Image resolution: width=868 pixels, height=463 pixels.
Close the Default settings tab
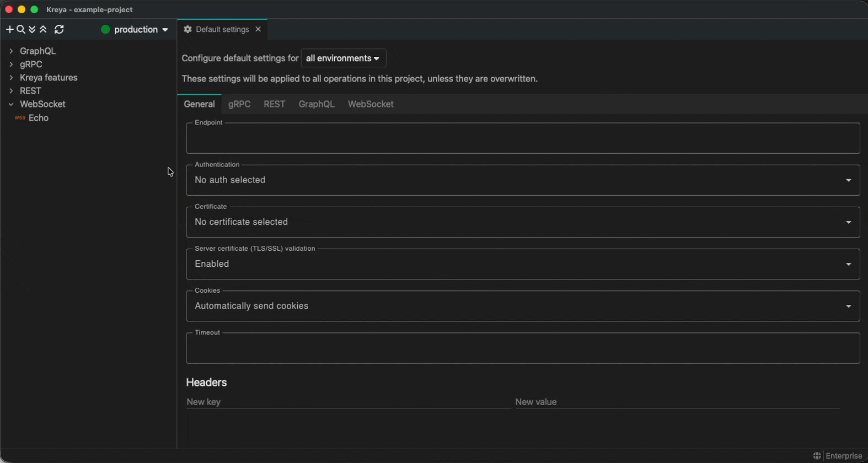pyautogui.click(x=258, y=29)
